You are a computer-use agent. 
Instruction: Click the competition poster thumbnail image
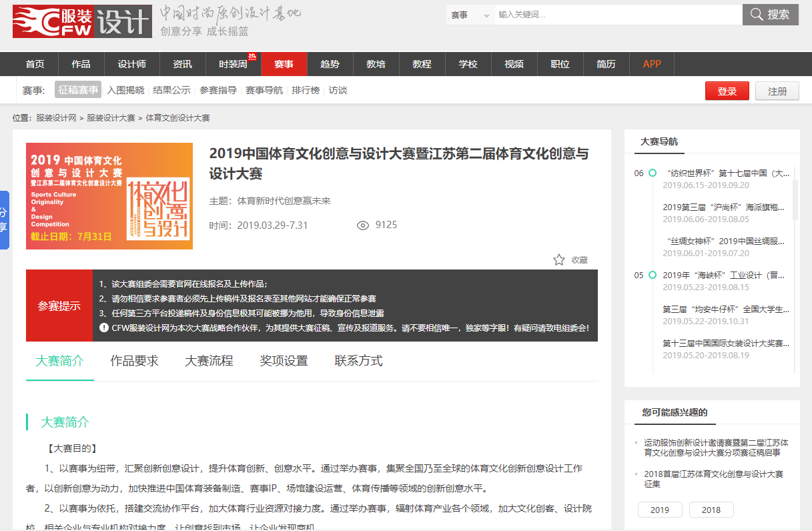(109, 196)
